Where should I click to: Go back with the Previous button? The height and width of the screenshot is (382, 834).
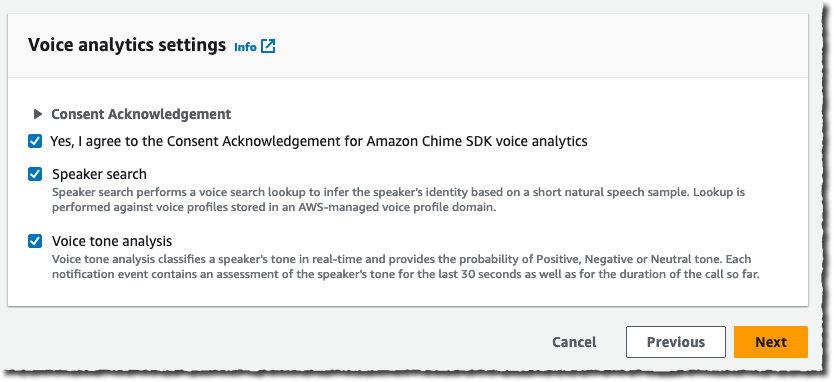point(675,342)
